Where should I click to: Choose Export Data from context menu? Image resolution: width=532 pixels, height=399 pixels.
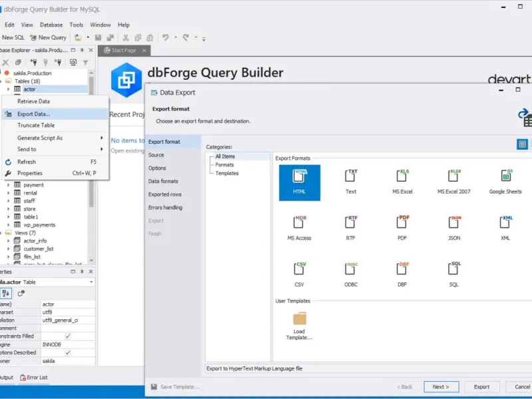(x=56, y=114)
